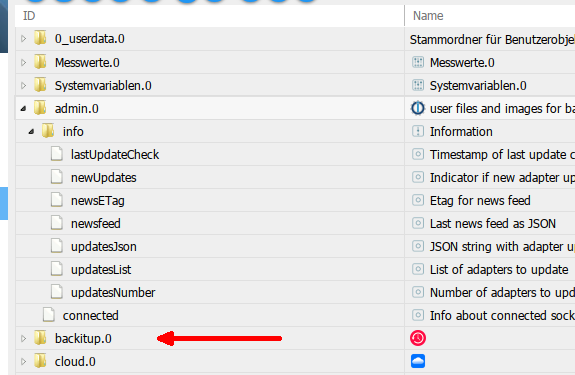Click the Messwerte.0 name column icon
The image size is (575, 375).
(x=418, y=62)
